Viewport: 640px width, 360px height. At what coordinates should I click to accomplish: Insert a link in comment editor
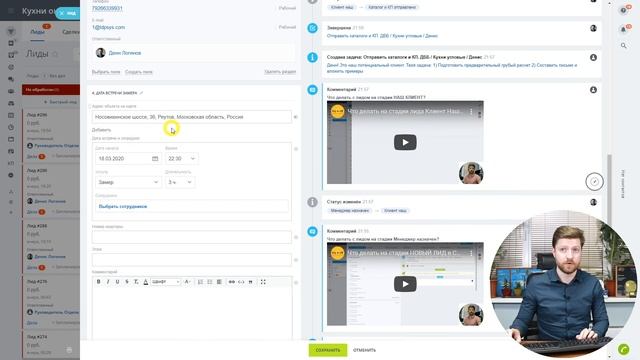231,282
